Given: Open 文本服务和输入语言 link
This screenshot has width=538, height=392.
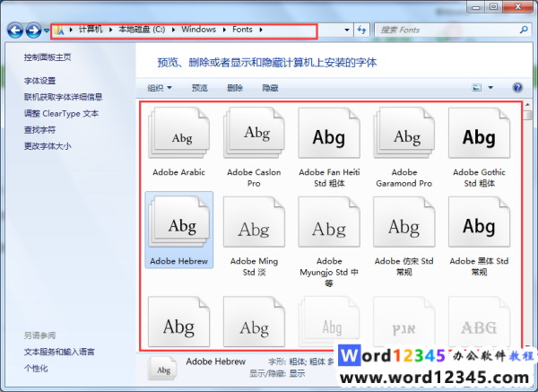Looking at the screenshot, I should [x=59, y=352].
